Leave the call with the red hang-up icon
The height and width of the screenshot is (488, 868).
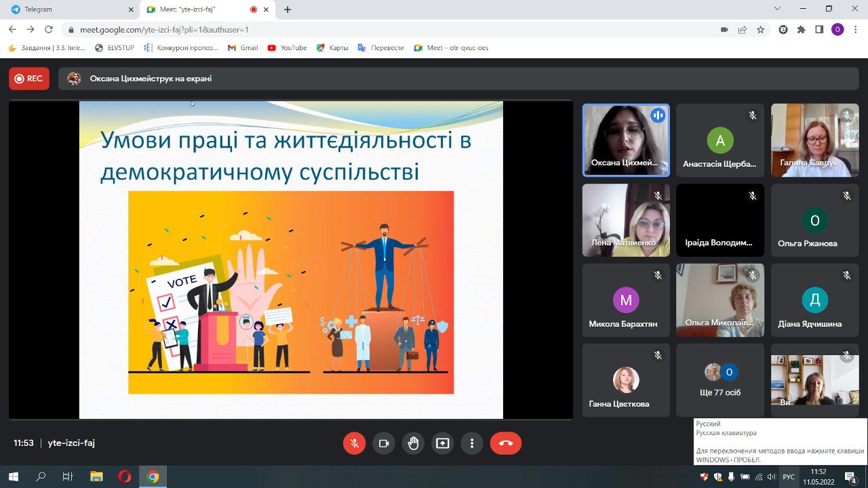pos(505,443)
